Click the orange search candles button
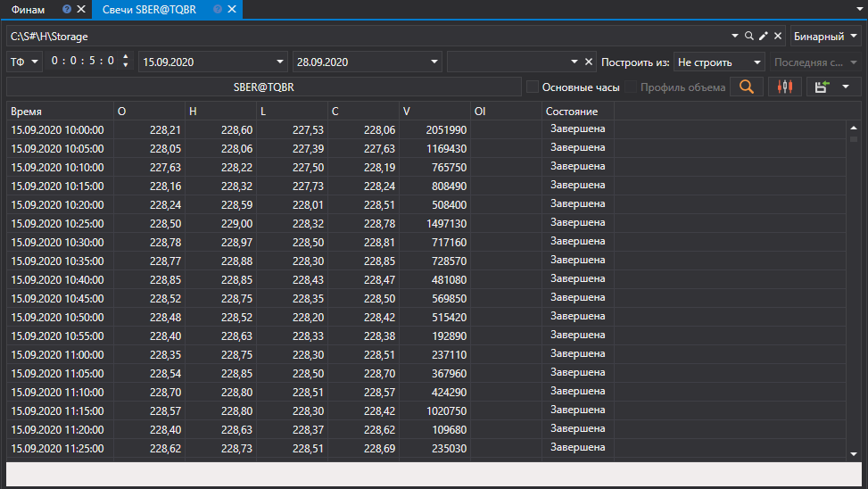Viewport: 868px width, 489px height. pyautogui.click(x=746, y=87)
